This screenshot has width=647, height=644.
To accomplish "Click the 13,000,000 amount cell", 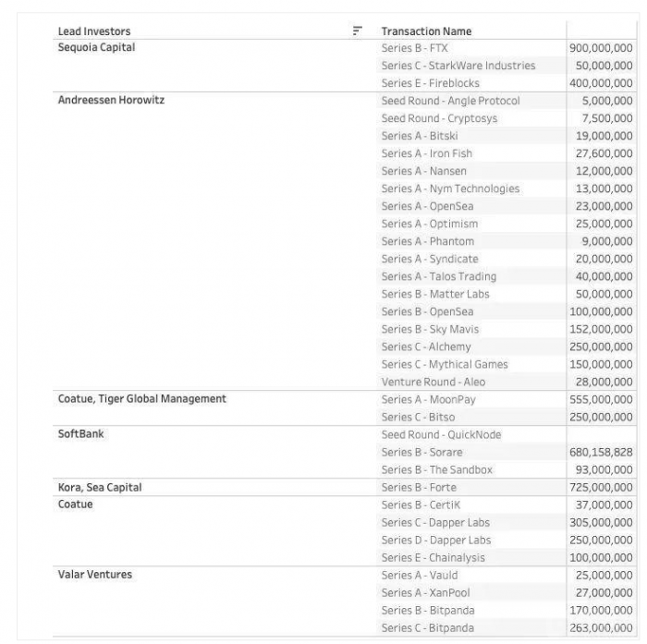I will point(604,188).
